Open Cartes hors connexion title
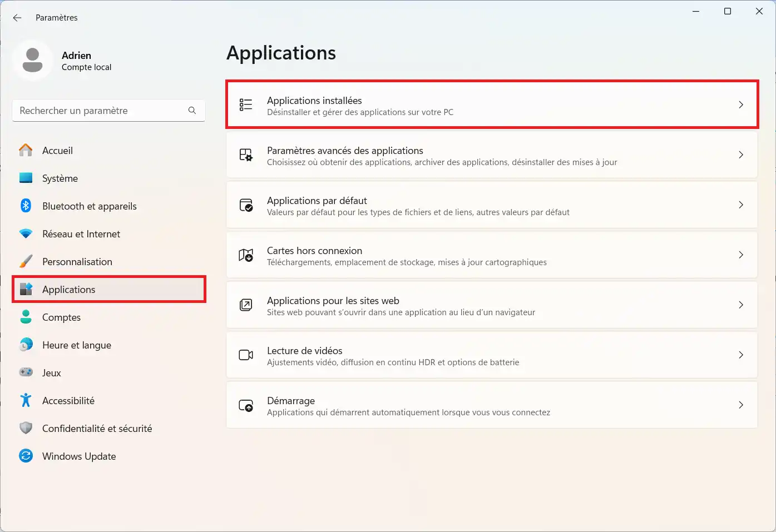Viewport: 776px width, 532px height. [x=314, y=251]
